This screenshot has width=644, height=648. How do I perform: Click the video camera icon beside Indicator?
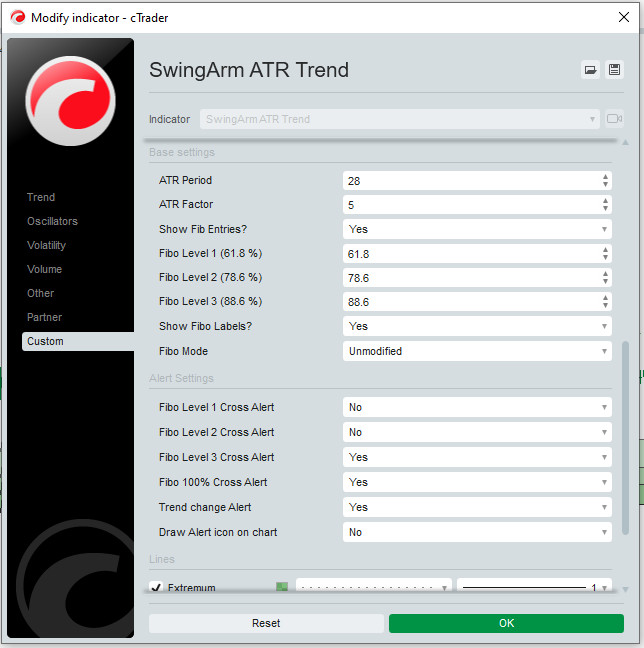pyautogui.click(x=614, y=119)
